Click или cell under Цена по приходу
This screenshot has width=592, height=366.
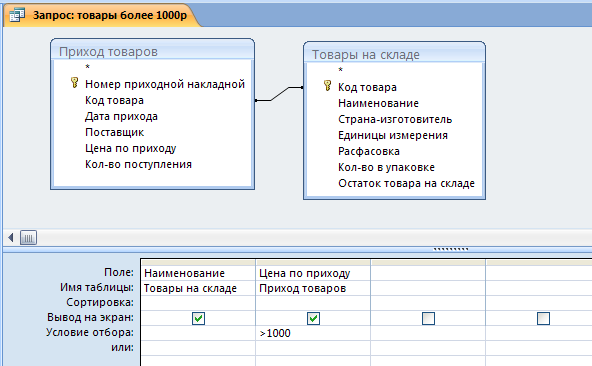(x=313, y=348)
